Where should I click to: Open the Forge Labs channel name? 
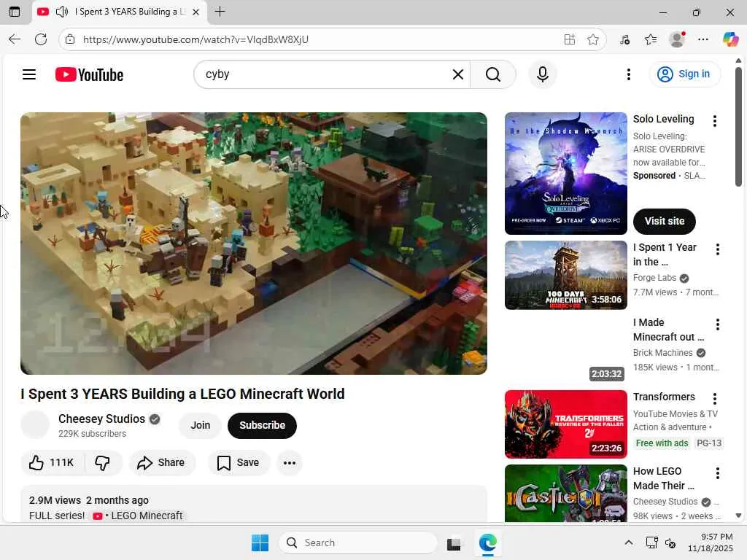coord(654,278)
